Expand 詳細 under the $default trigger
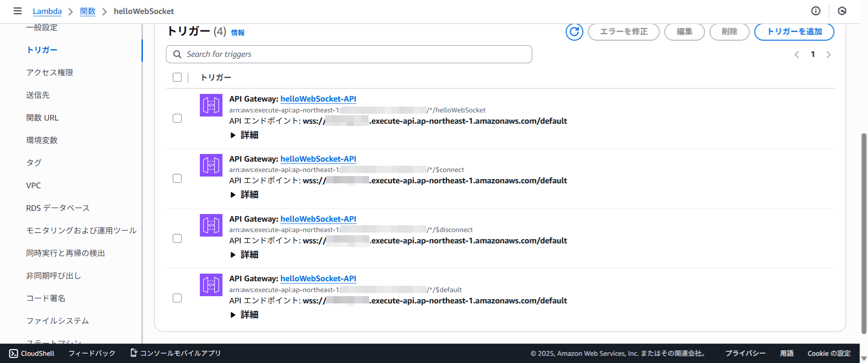The height and width of the screenshot is (363, 868). pyautogui.click(x=245, y=315)
